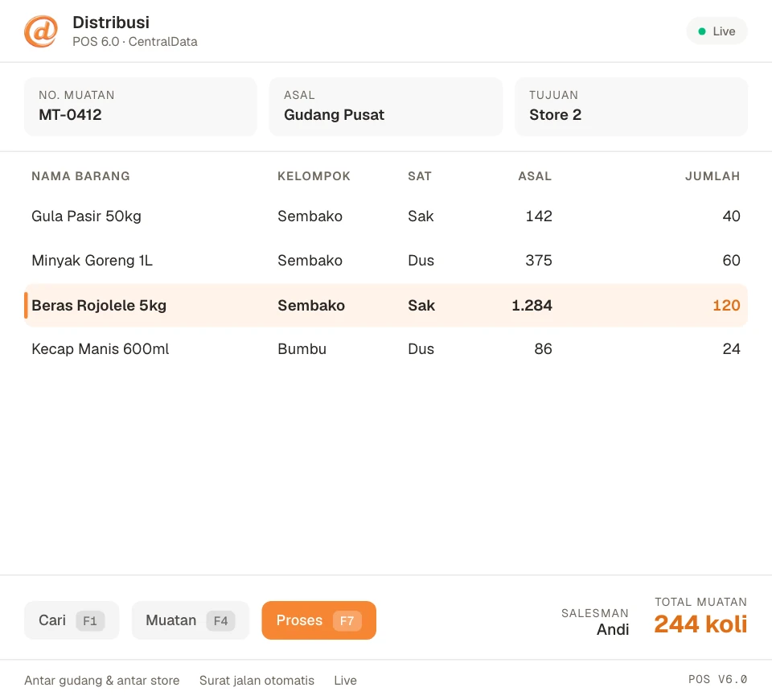
Task: Select the Gula Pasir 50kg row
Action: [x=386, y=216]
